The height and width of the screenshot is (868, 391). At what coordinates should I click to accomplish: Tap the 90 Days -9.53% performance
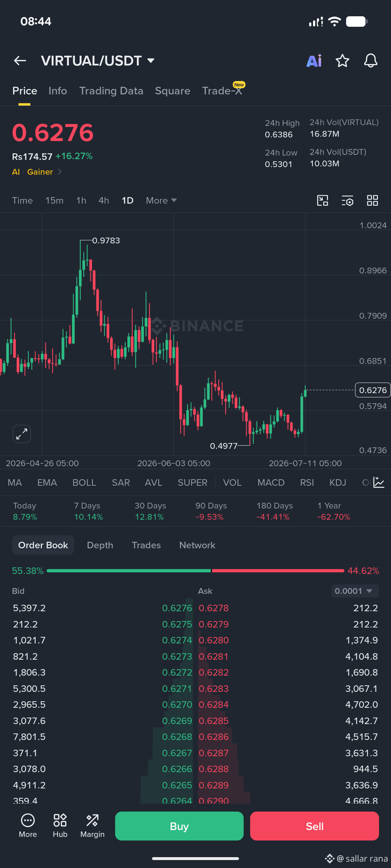[x=211, y=511]
